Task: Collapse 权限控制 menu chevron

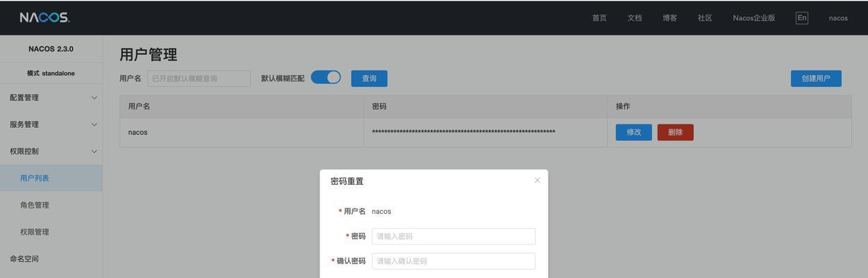Action: pyautogui.click(x=95, y=152)
